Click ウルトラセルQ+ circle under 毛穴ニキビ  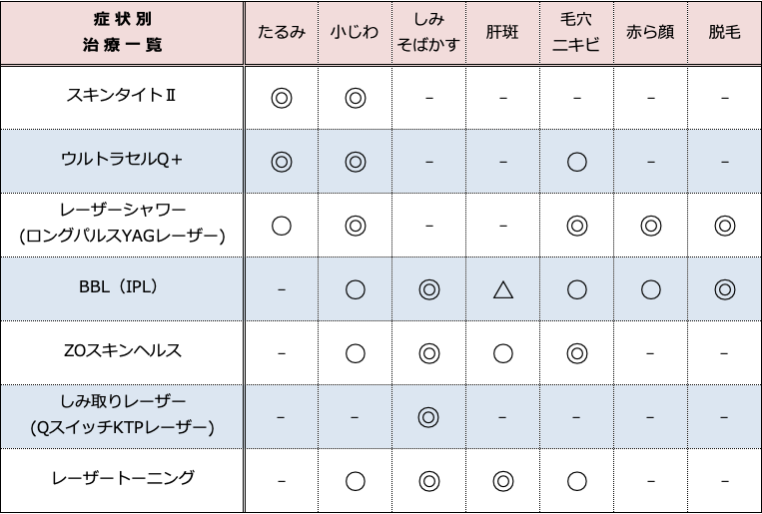576,161
